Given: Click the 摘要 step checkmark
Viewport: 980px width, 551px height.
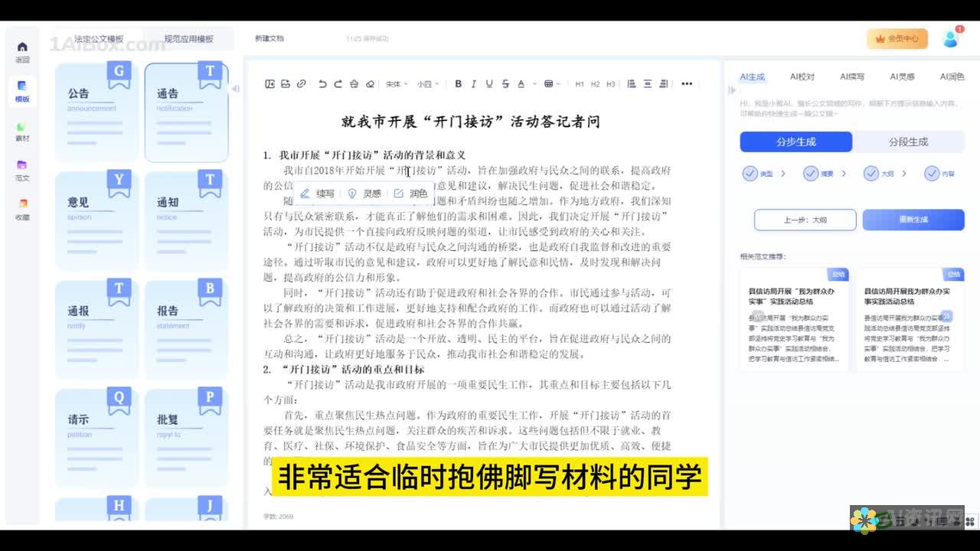Looking at the screenshot, I should (811, 174).
